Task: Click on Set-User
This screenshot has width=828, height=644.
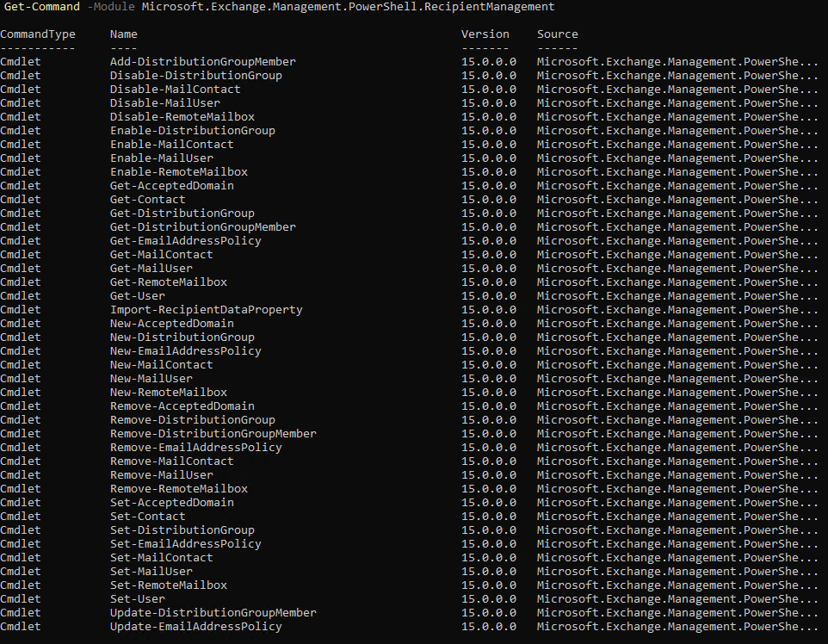Action: [x=138, y=598]
